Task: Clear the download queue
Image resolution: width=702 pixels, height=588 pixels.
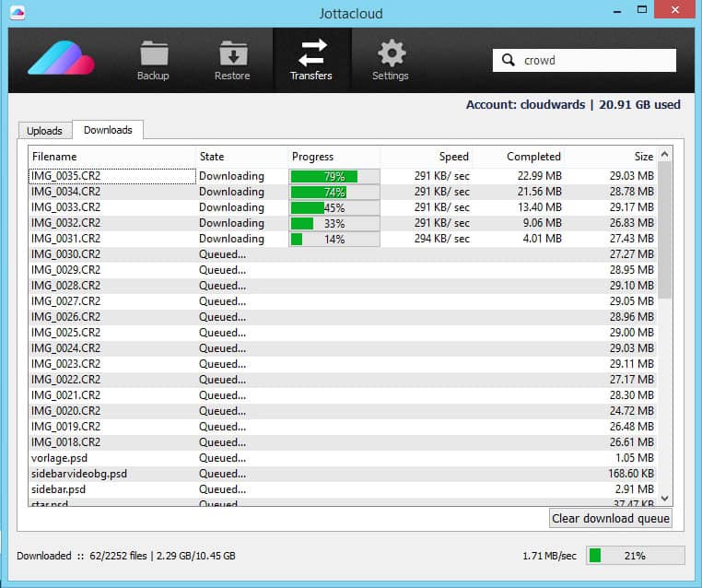Action: coord(611,518)
